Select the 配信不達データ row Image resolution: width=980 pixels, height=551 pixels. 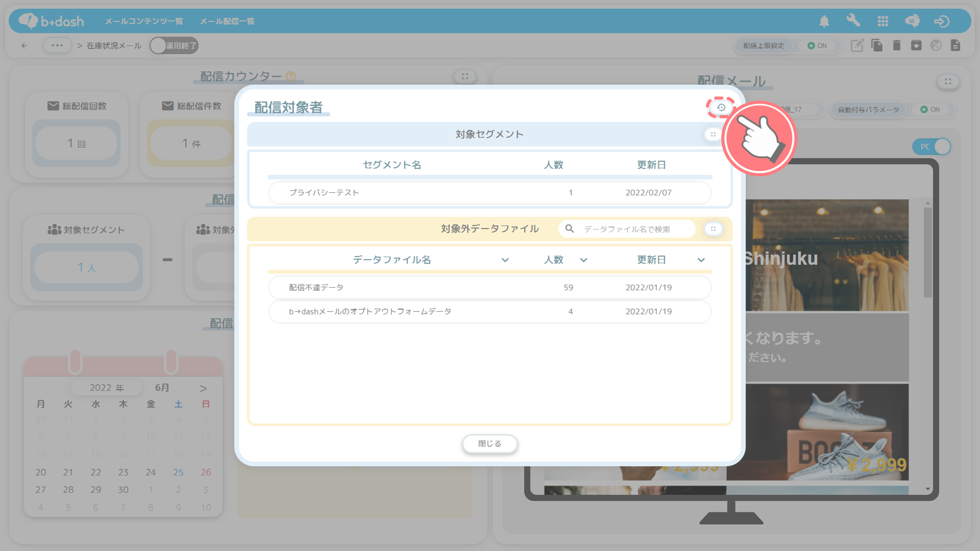pos(489,287)
